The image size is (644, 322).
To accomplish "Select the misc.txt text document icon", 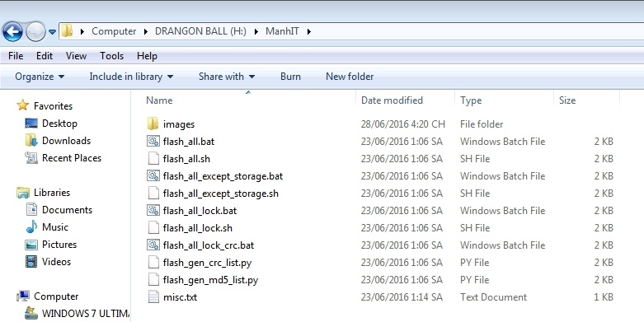I will tap(153, 296).
